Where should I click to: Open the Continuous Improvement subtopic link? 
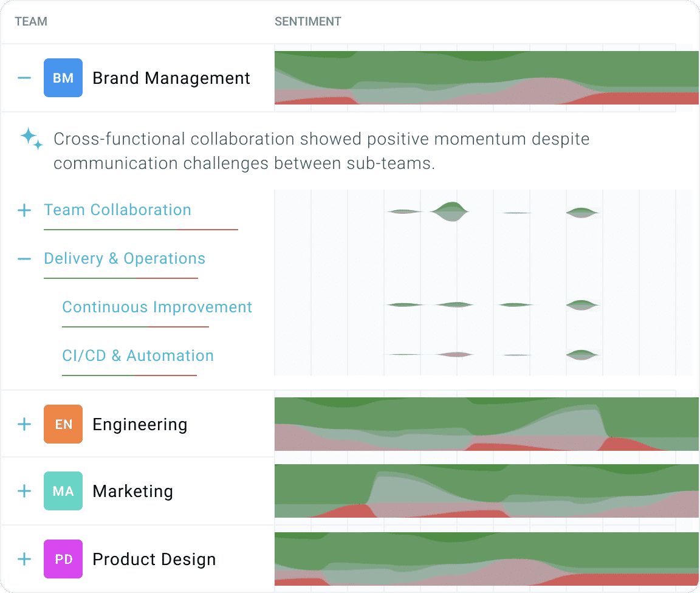(157, 307)
